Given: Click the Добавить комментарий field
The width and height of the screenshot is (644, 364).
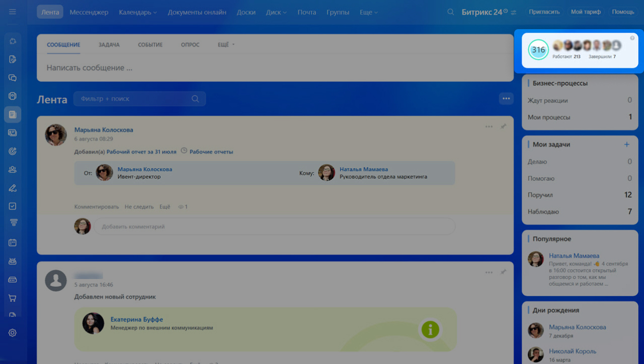Looking at the screenshot, I should pyautogui.click(x=275, y=226).
